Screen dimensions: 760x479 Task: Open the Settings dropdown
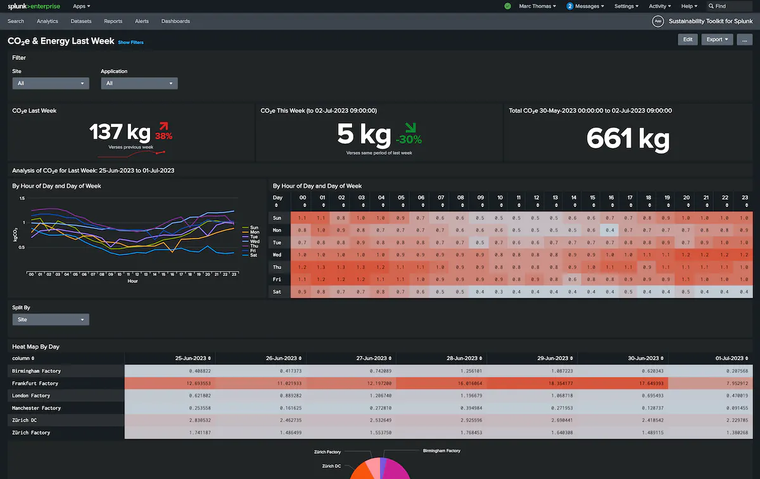[x=626, y=6]
